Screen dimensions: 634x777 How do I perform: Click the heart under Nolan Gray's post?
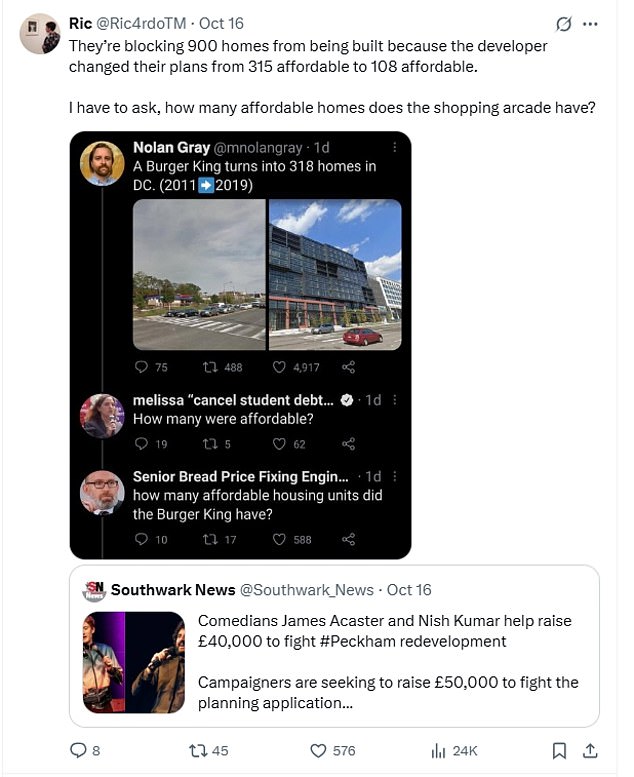click(280, 367)
